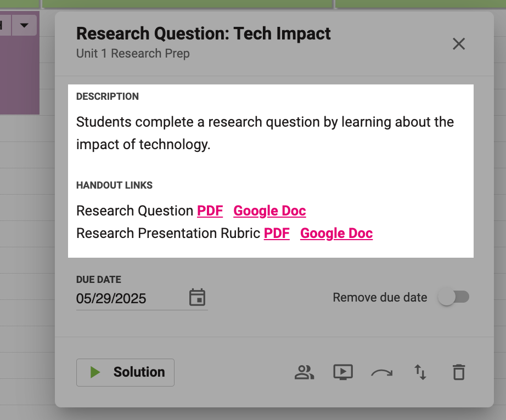Delete assignment with trash can icon
506x420 pixels.
click(459, 372)
